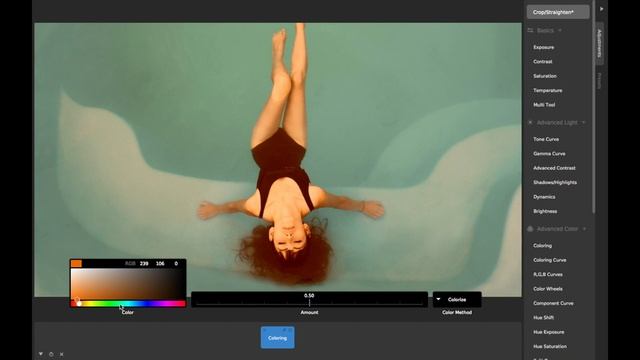
Task: Click the Amount slider track
Action: coord(309,303)
